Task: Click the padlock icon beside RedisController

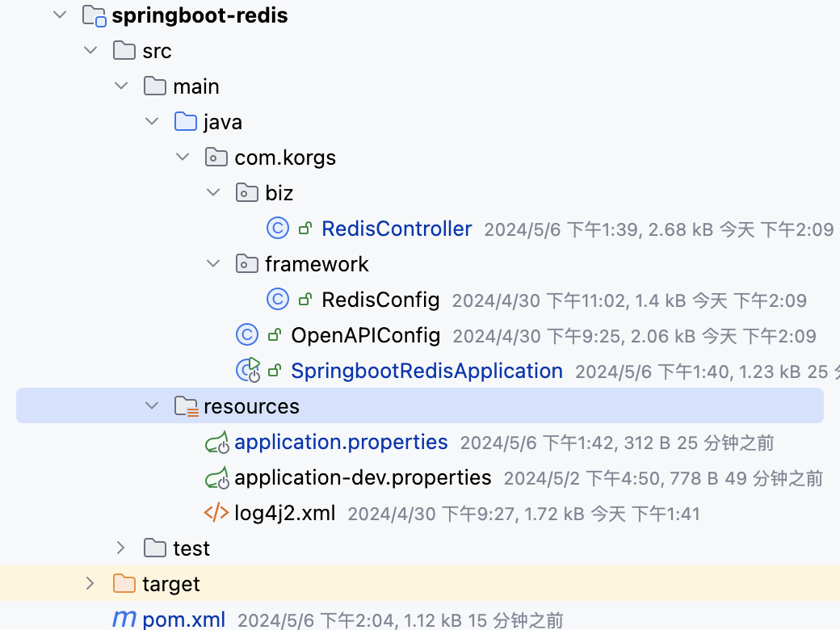Action: (305, 229)
